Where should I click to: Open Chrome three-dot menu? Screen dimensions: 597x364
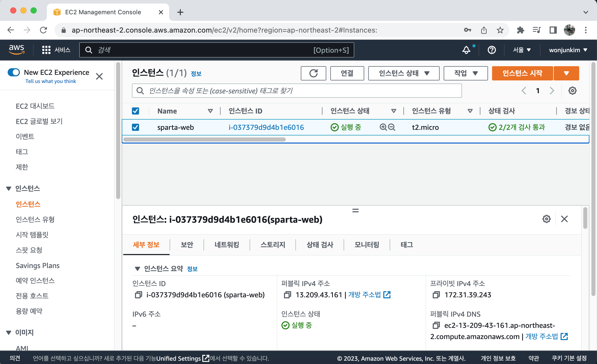click(x=586, y=30)
